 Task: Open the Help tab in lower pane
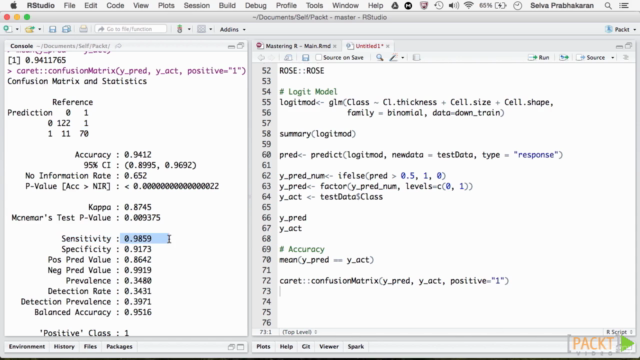coord(286,347)
